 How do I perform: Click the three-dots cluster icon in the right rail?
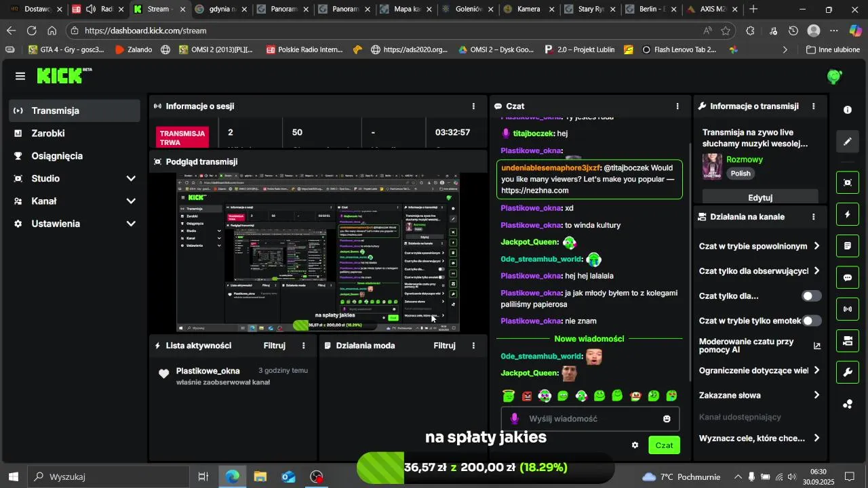pos(848,404)
